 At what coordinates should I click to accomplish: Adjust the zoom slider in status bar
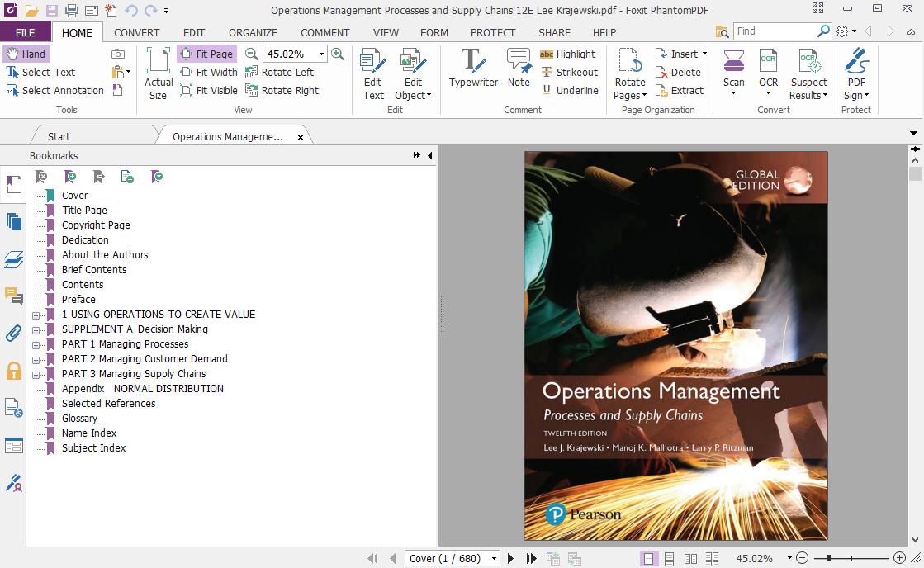tap(829, 558)
